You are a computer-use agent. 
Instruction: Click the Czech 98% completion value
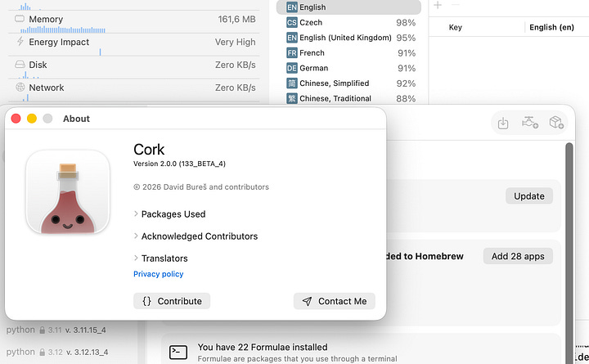(x=406, y=23)
